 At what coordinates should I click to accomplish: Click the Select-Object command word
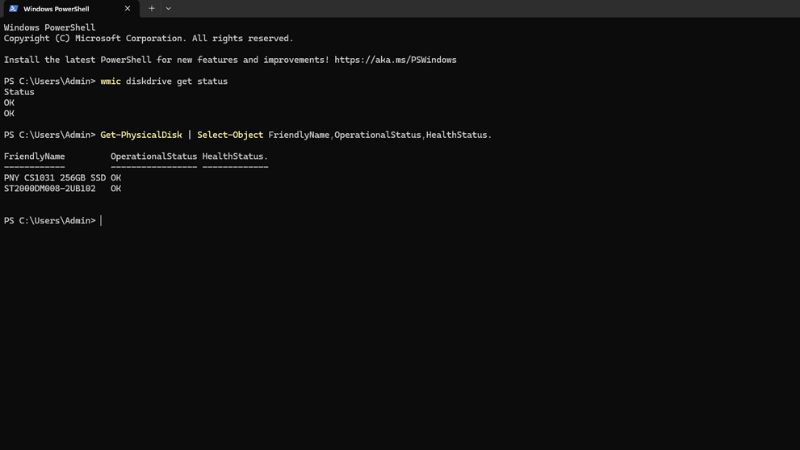230,135
